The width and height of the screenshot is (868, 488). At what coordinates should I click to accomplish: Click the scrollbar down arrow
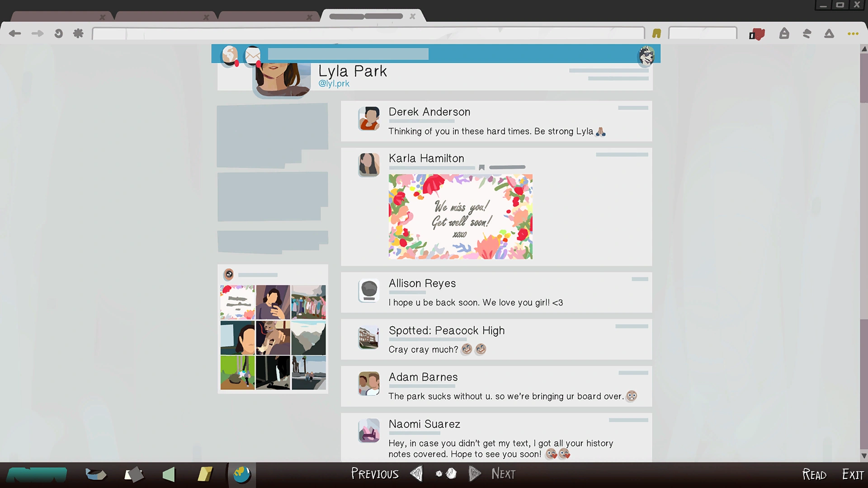click(864, 456)
